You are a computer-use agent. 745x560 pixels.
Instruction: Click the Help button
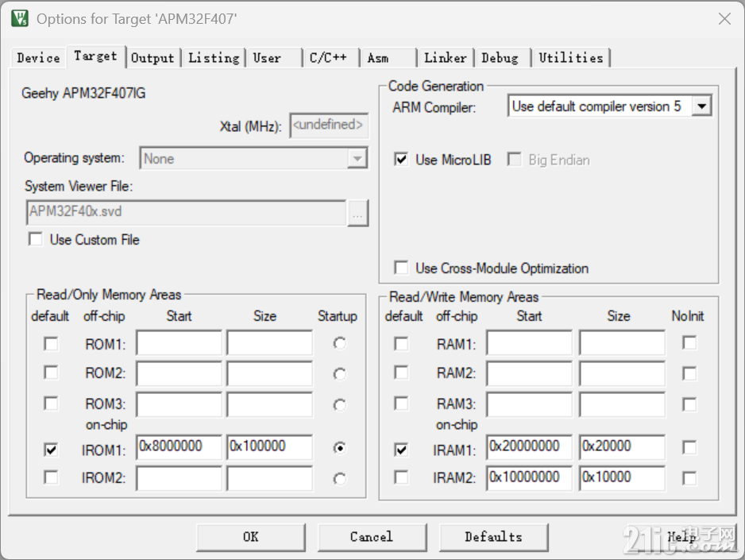click(x=681, y=537)
